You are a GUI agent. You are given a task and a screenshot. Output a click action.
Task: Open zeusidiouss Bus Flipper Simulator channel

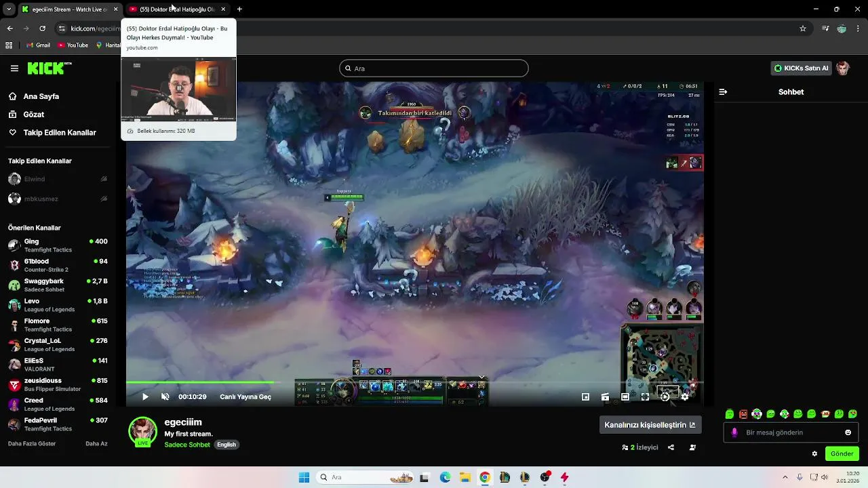pyautogui.click(x=58, y=384)
